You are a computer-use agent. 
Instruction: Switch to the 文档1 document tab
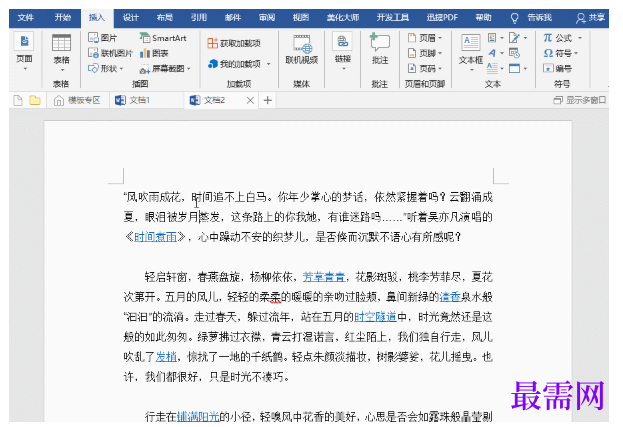point(132,100)
